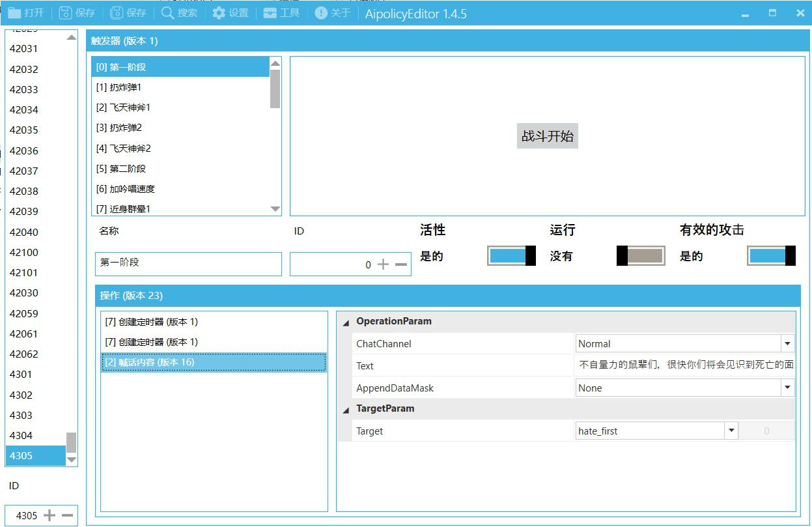Open the Target hate_first dropdown
This screenshot has width=812, height=527.
(732, 431)
